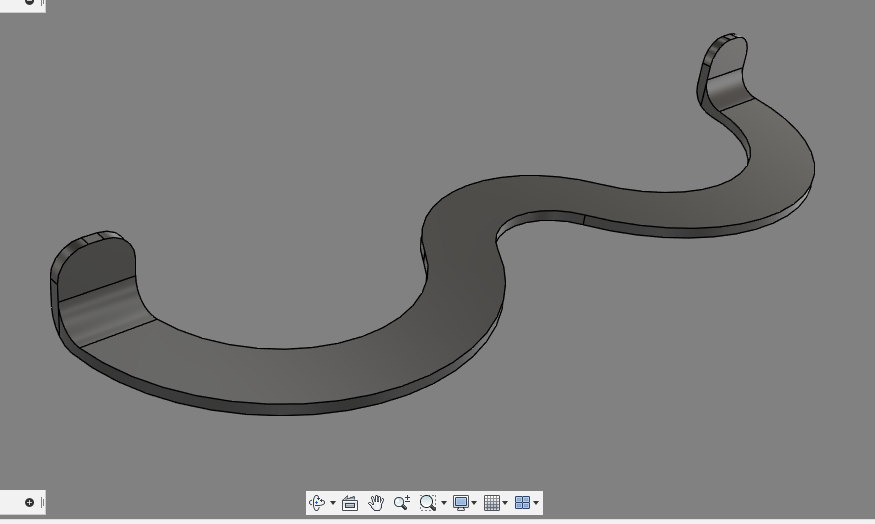
Task: Select the Orbit tool icon
Action: [x=317, y=503]
